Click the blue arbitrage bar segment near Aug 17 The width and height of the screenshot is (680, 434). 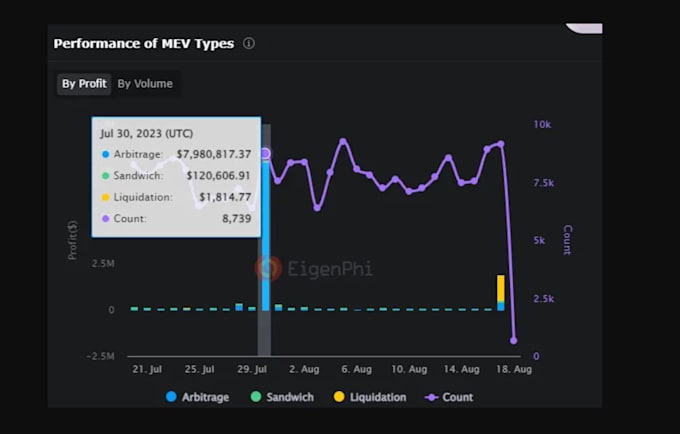pos(501,305)
